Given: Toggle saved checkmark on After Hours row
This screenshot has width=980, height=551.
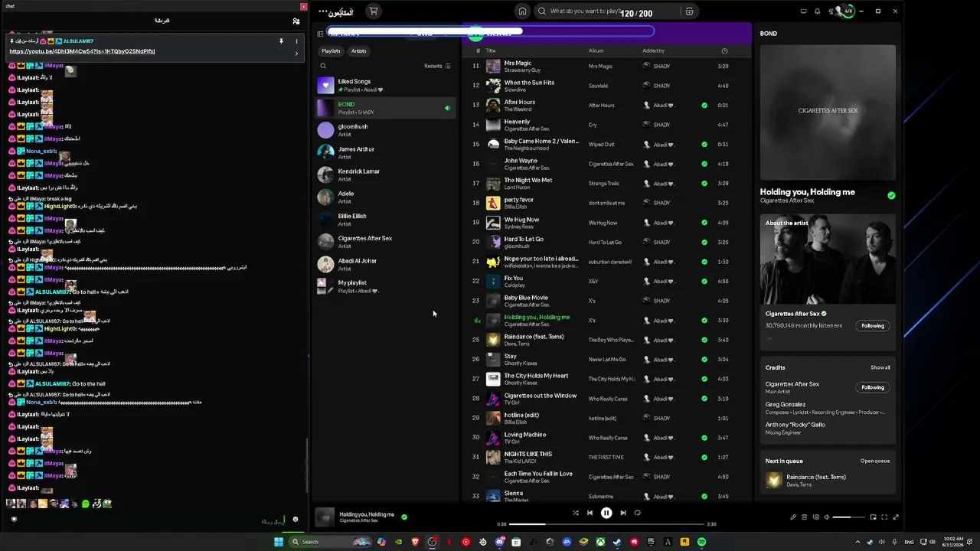Looking at the screenshot, I should [x=704, y=105].
